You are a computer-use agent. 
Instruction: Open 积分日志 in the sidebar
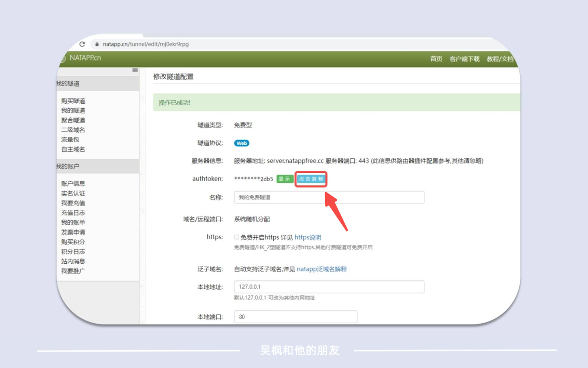[73, 251]
